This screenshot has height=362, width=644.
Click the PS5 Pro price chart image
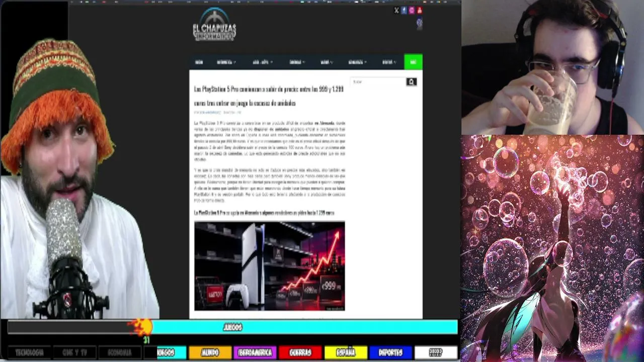click(x=270, y=266)
